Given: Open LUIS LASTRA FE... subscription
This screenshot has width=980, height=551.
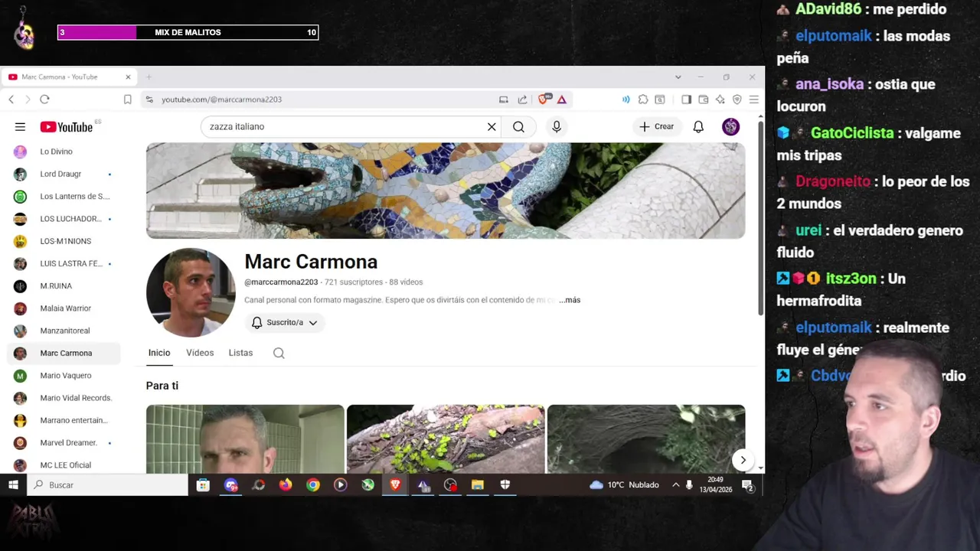Looking at the screenshot, I should click(63, 263).
